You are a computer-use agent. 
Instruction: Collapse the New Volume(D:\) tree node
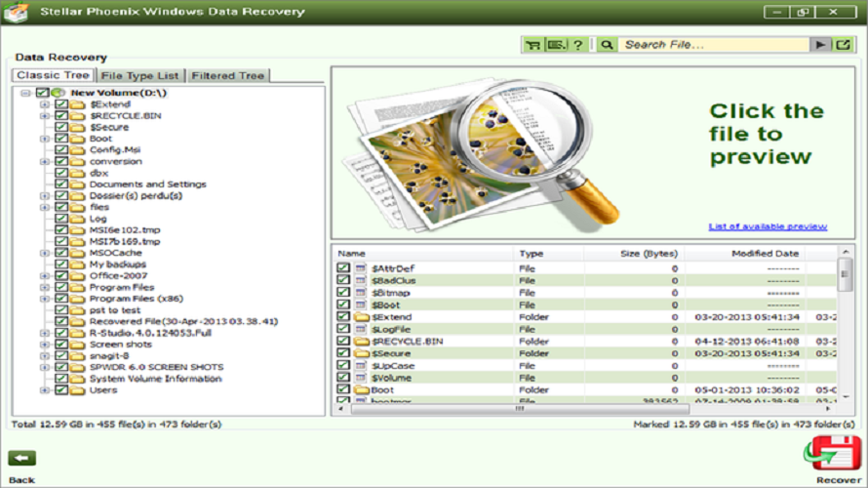[x=25, y=93]
